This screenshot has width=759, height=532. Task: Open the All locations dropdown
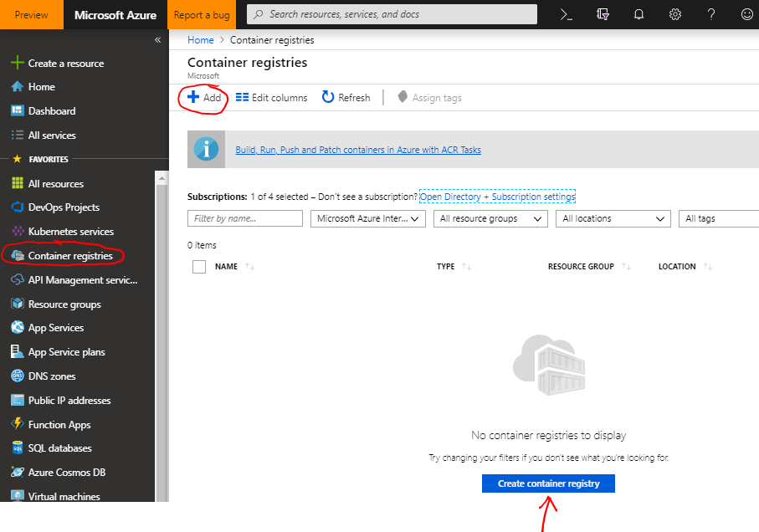pyautogui.click(x=613, y=218)
